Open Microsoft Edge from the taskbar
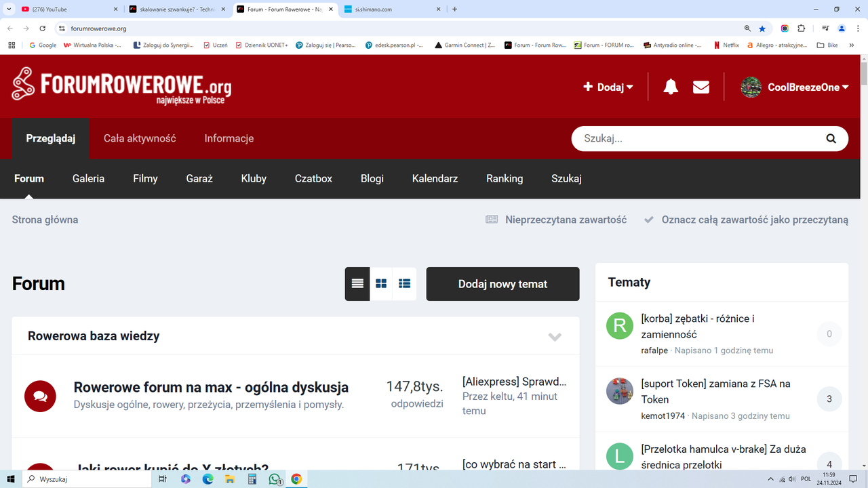This screenshot has width=868, height=488. click(208, 479)
